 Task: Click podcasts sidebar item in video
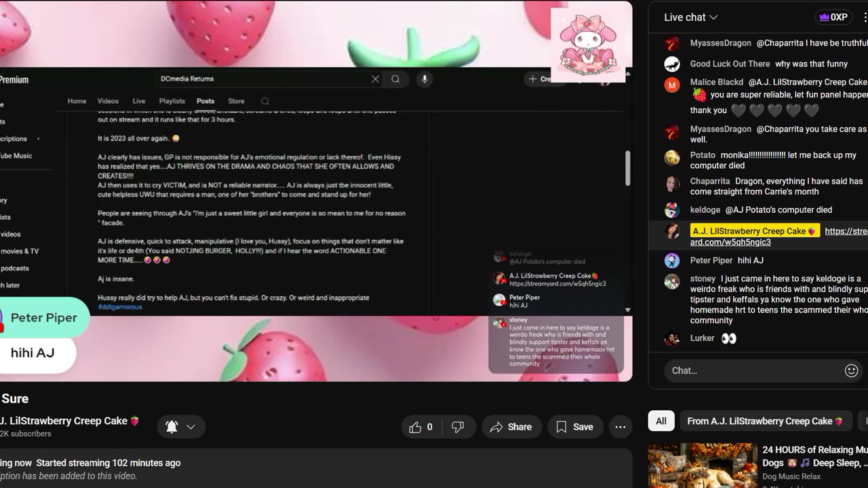[14, 268]
